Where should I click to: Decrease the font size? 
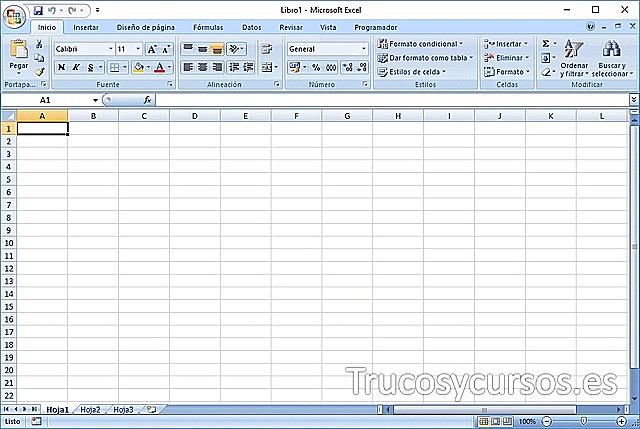166,49
